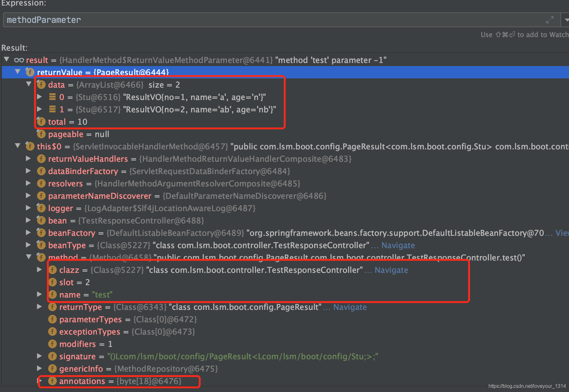
Task: Expand the dataBinderFactory field
Action: tap(28, 171)
